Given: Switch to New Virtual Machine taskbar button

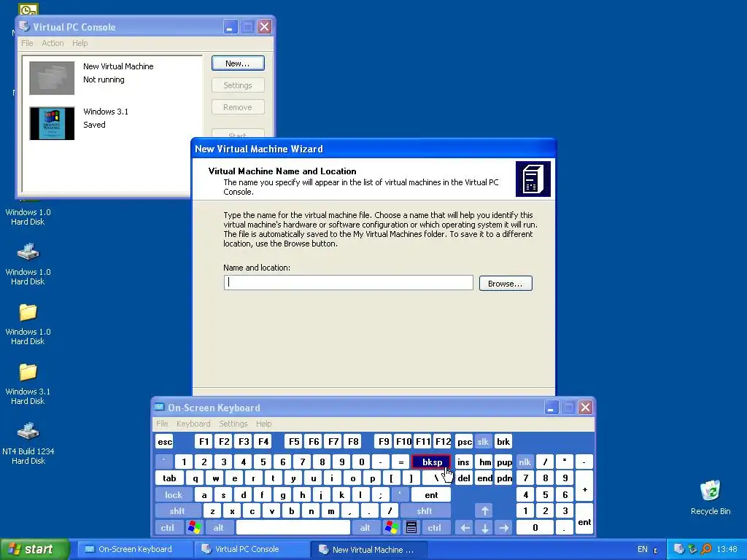Looking at the screenshot, I should 369,549.
